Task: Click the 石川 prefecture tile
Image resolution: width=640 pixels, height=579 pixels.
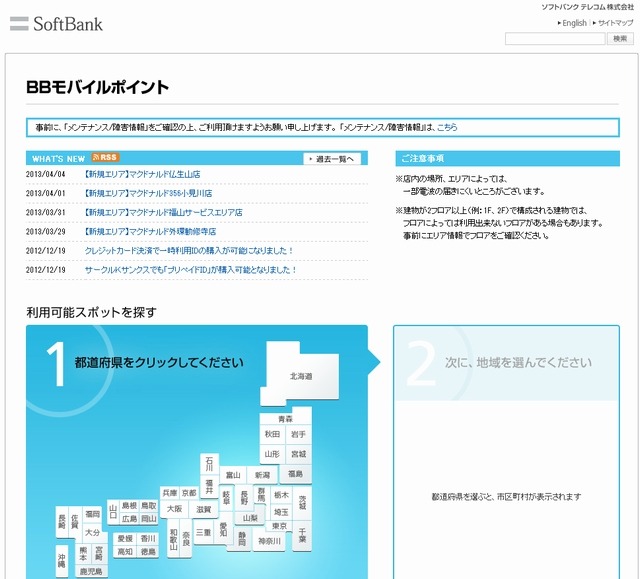Action: tap(209, 464)
